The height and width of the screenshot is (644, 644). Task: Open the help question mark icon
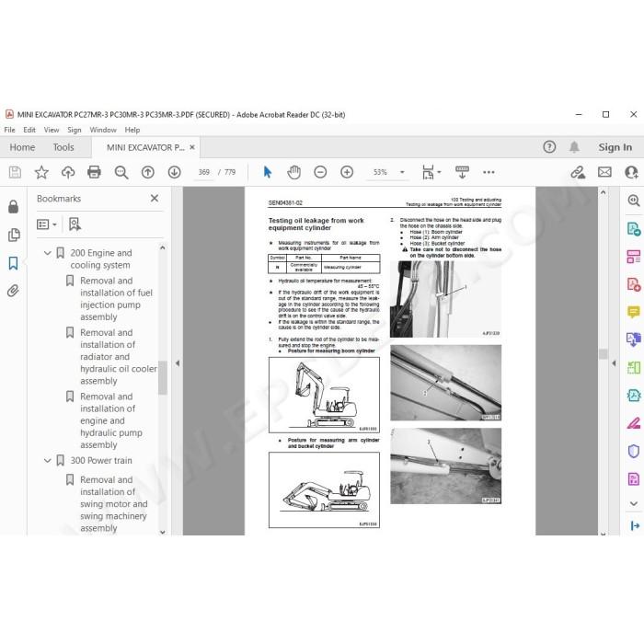point(549,147)
